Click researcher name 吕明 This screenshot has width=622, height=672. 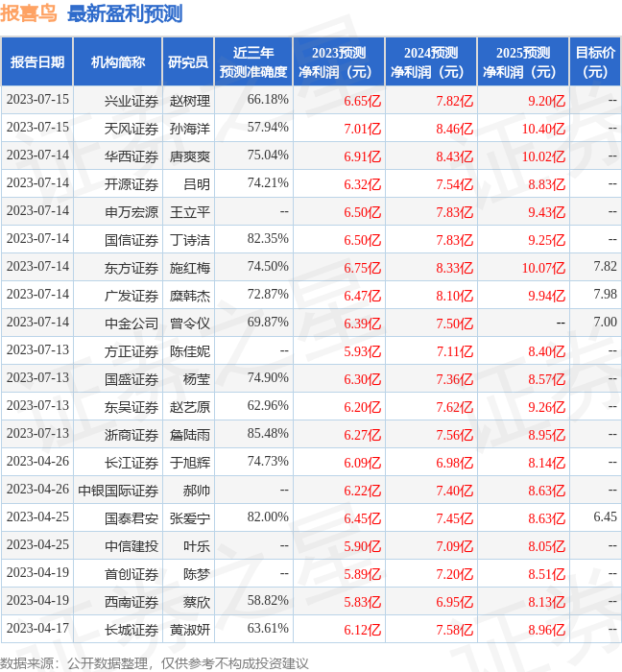point(197,184)
